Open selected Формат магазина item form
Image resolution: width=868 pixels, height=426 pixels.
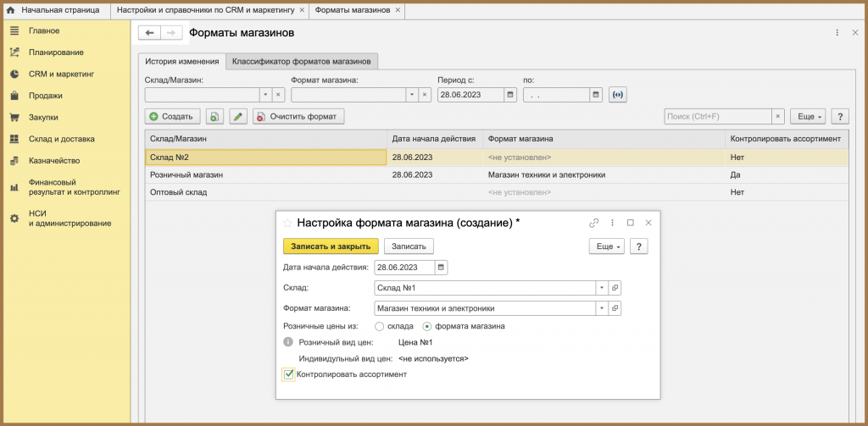pos(615,308)
